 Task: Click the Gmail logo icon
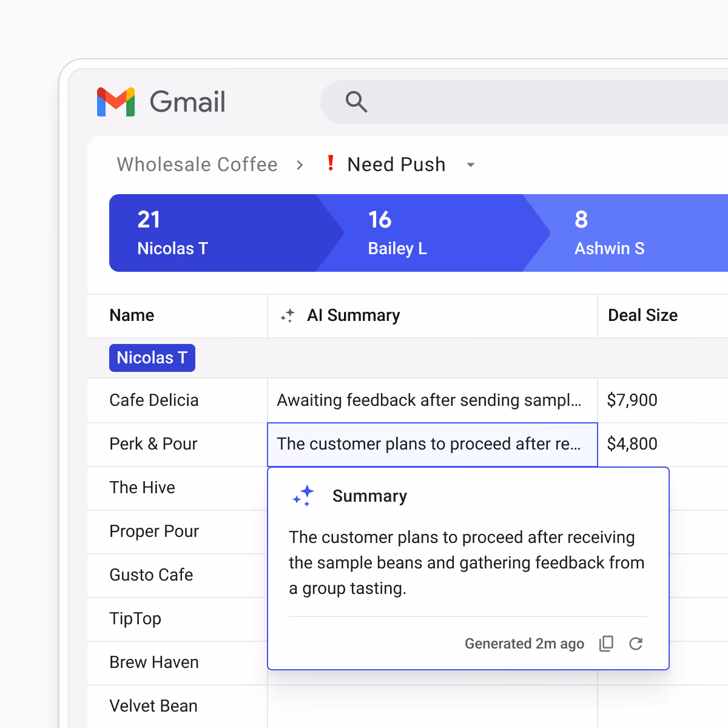[x=115, y=102]
